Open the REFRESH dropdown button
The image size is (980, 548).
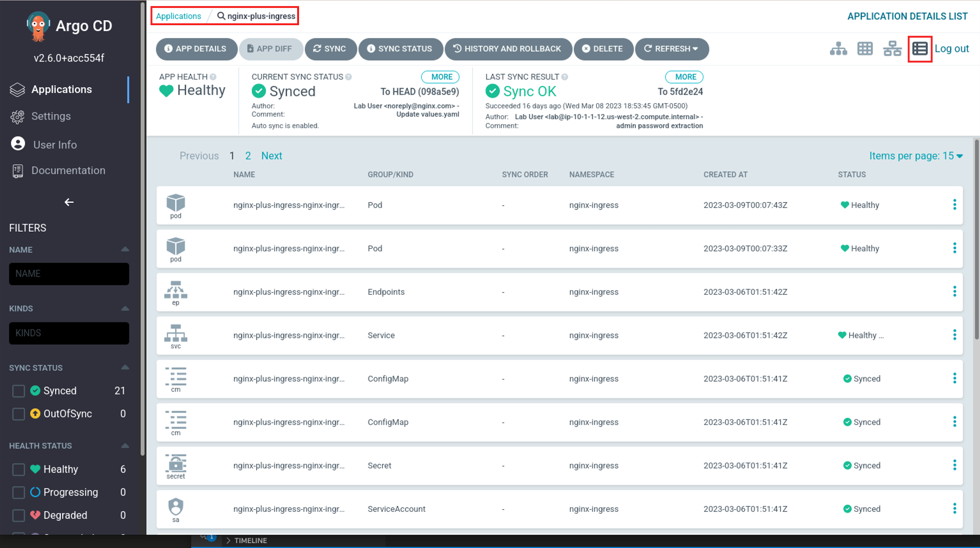tap(672, 49)
